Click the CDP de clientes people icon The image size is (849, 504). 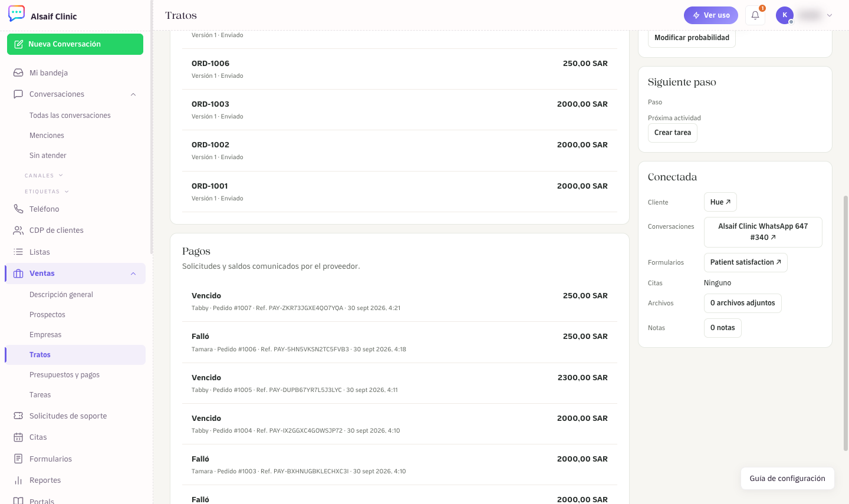(x=18, y=230)
